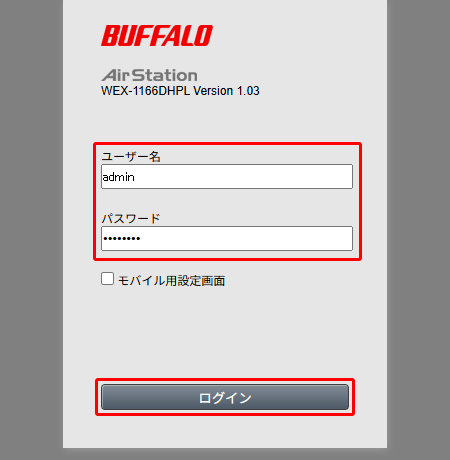
Task: Select the WEX-1166DHPL model name text
Action: coord(146,91)
